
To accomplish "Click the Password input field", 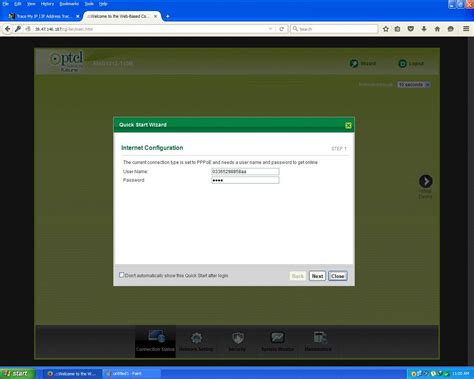I will point(245,180).
